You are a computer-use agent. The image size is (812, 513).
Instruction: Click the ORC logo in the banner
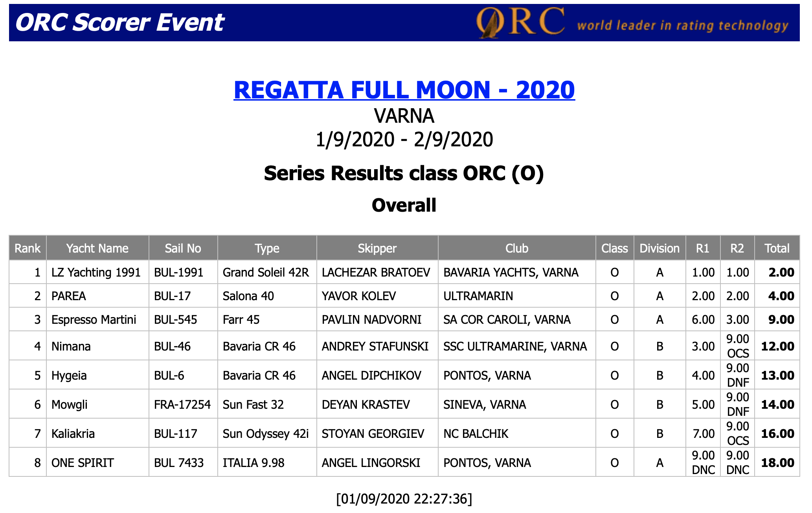click(x=520, y=22)
